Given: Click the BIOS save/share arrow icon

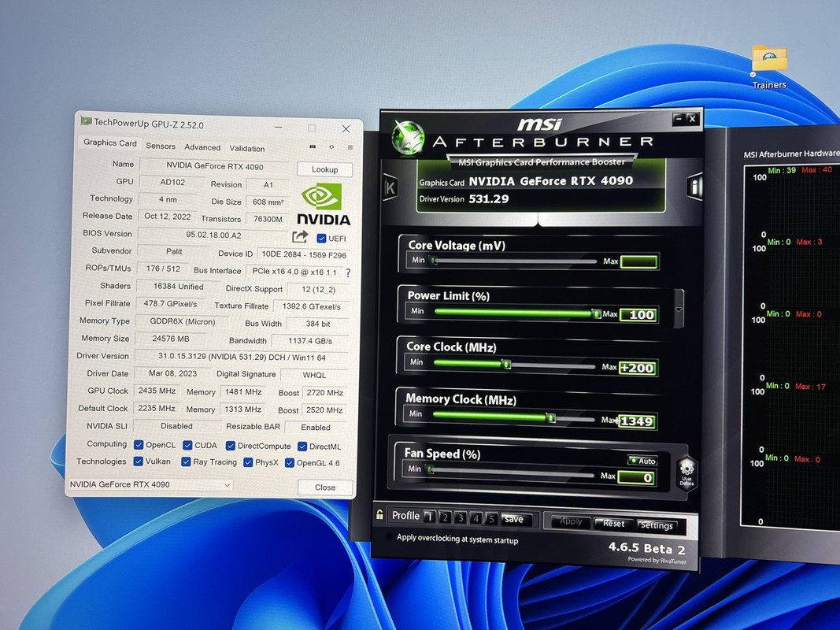Looking at the screenshot, I should pos(300,236).
